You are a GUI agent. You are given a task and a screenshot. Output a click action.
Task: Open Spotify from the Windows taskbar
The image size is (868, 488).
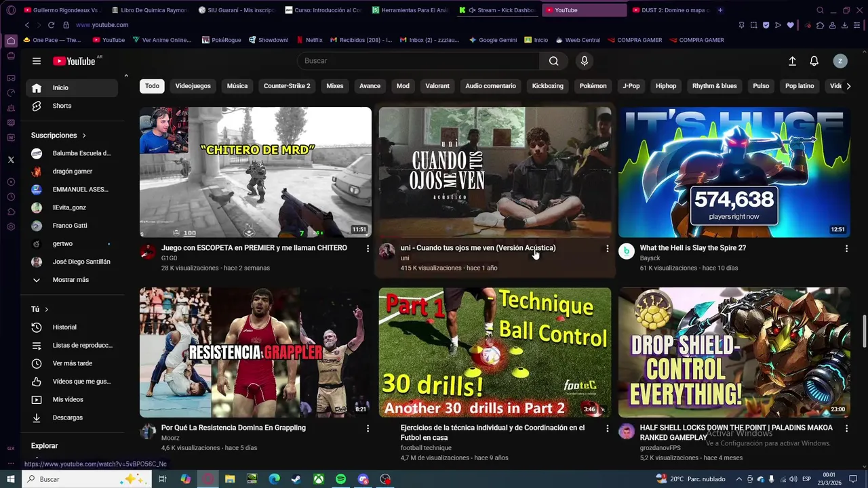tap(341, 479)
